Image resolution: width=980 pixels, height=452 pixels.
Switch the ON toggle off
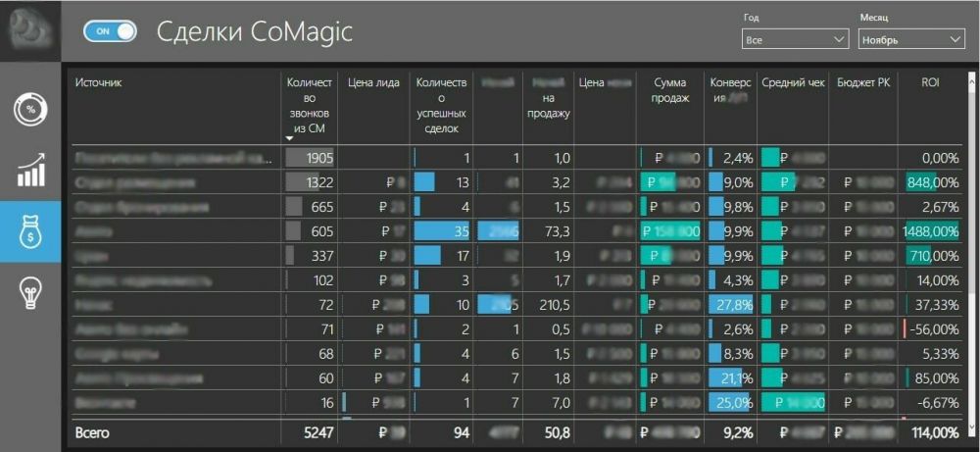[x=110, y=32]
